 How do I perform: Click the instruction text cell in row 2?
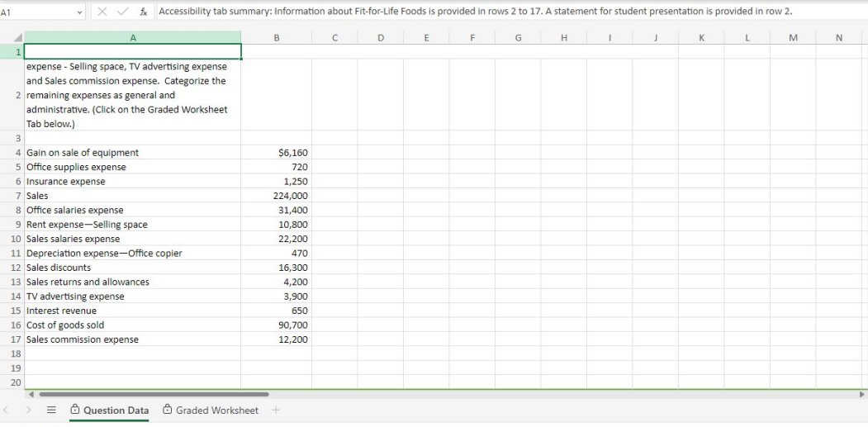133,95
